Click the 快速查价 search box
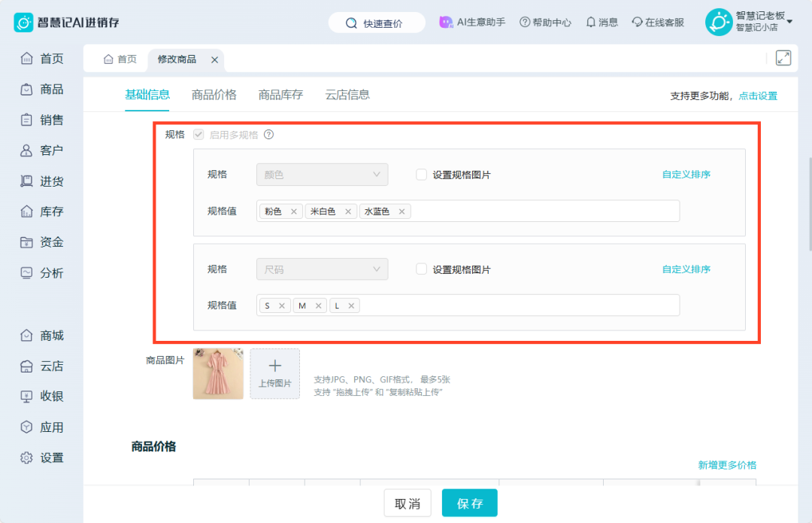The width and height of the screenshot is (812, 523). (x=377, y=23)
